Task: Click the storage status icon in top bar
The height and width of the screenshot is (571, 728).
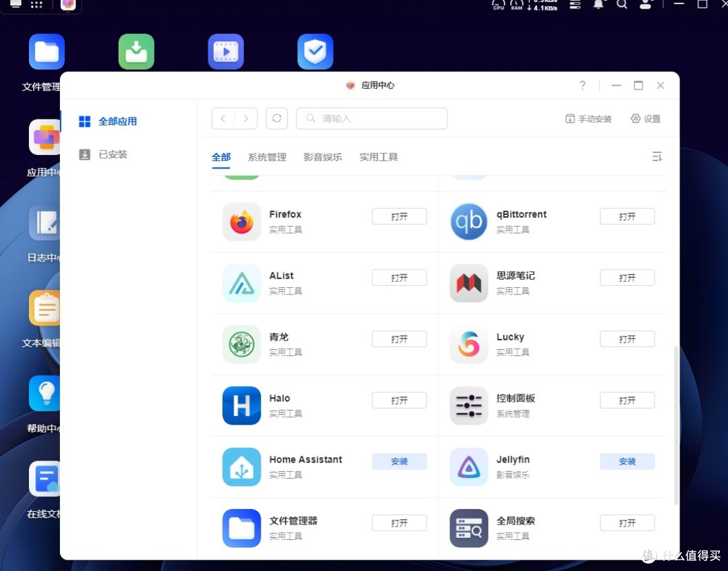Action: 575,4
